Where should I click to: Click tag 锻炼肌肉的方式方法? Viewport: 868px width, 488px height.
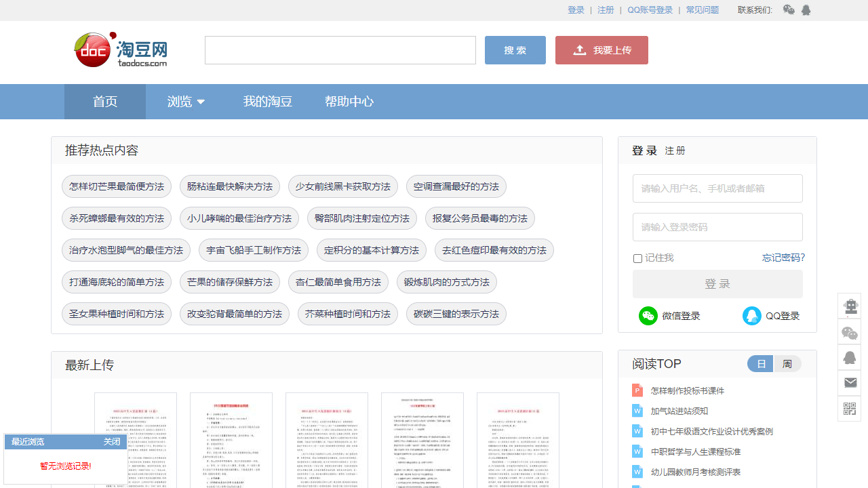click(447, 282)
